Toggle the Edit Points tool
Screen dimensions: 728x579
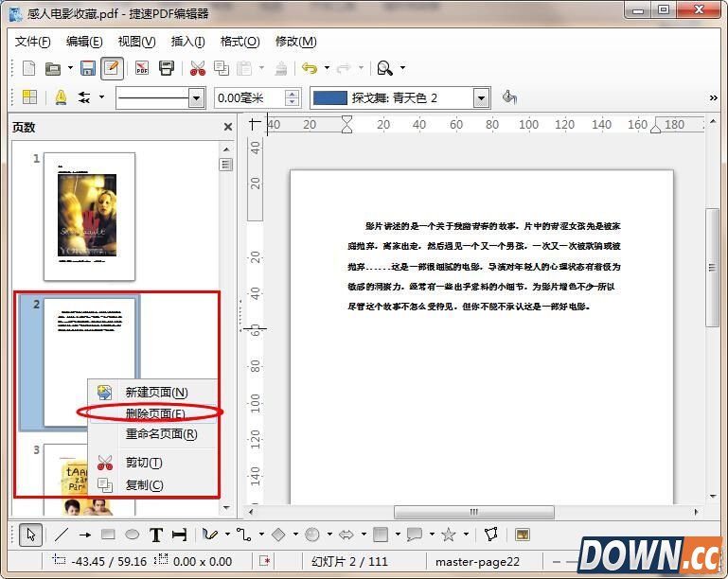click(490, 535)
